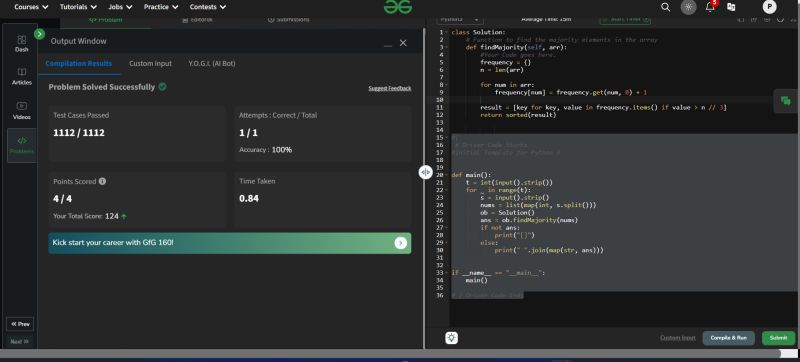Viewport: 800px width, 362px height.
Task: Open the search magnifier icon
Action: coord(665,7)
